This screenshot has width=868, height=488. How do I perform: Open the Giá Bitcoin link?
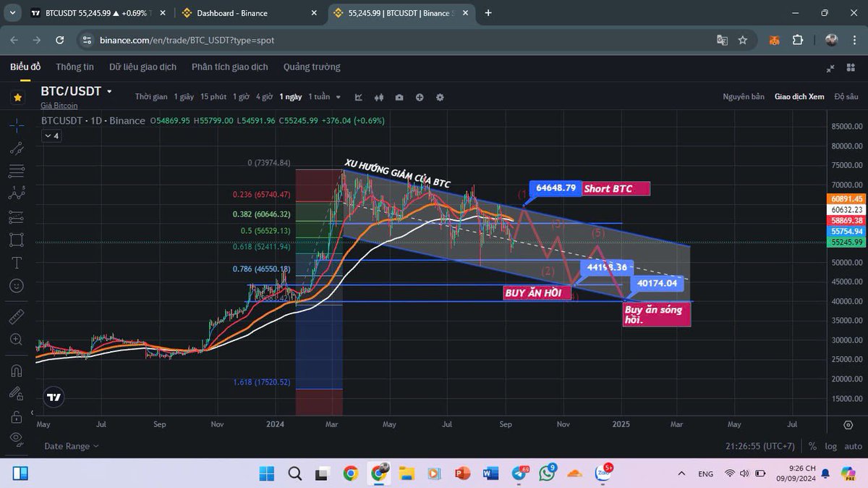59,106
